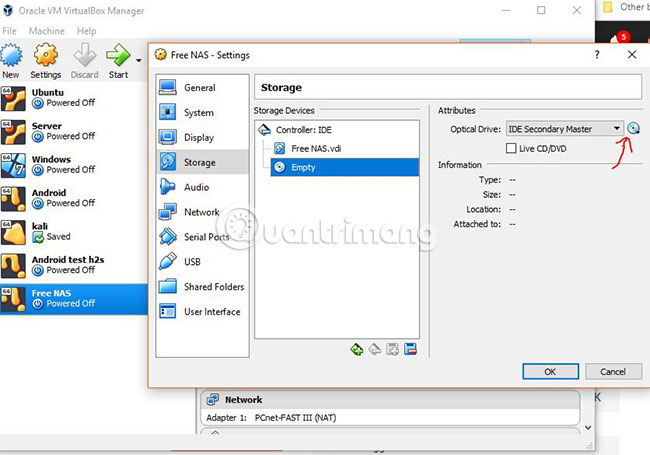Click the optical disk chooser icon
Viewport: 650px width, 455px height.
(633, 128)
